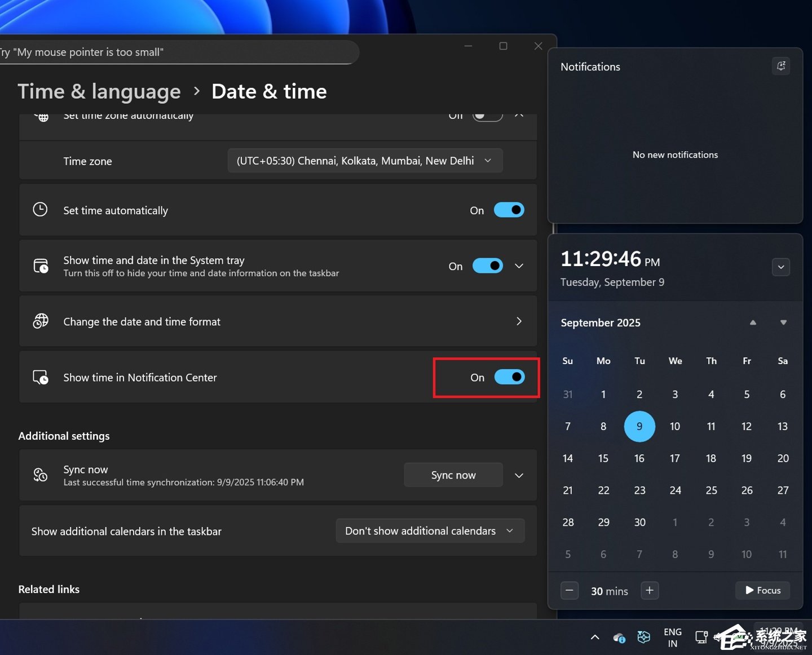Click the September 2025 month header

(601, 322)
